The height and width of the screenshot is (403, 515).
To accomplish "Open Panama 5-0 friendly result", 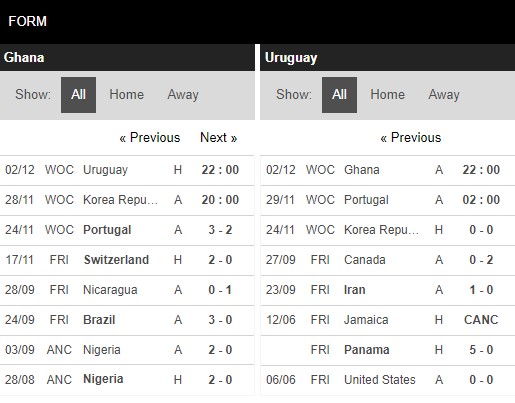I will 388,350.
